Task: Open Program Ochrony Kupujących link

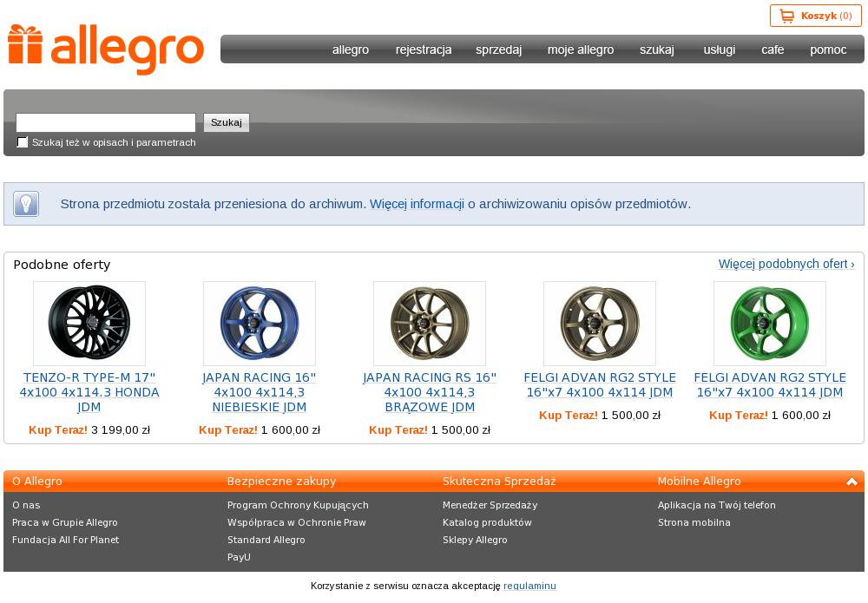Action: (298, 505)
